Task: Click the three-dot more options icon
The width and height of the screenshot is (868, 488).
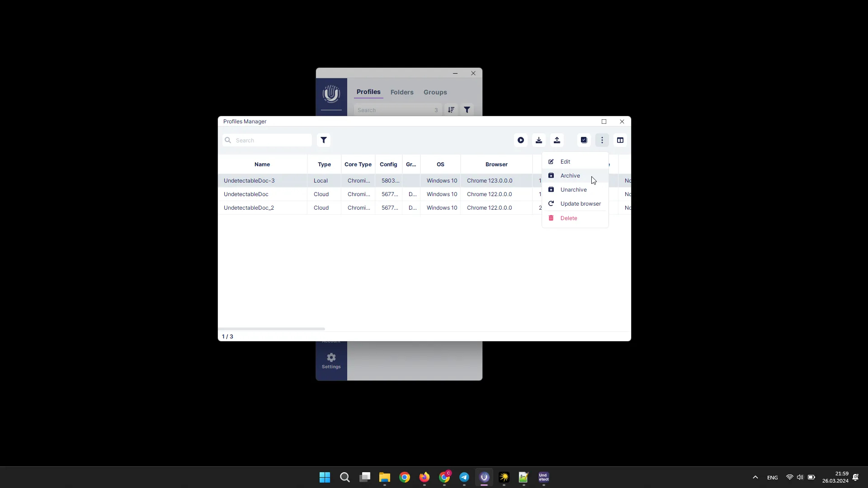Action: point(602,140)
